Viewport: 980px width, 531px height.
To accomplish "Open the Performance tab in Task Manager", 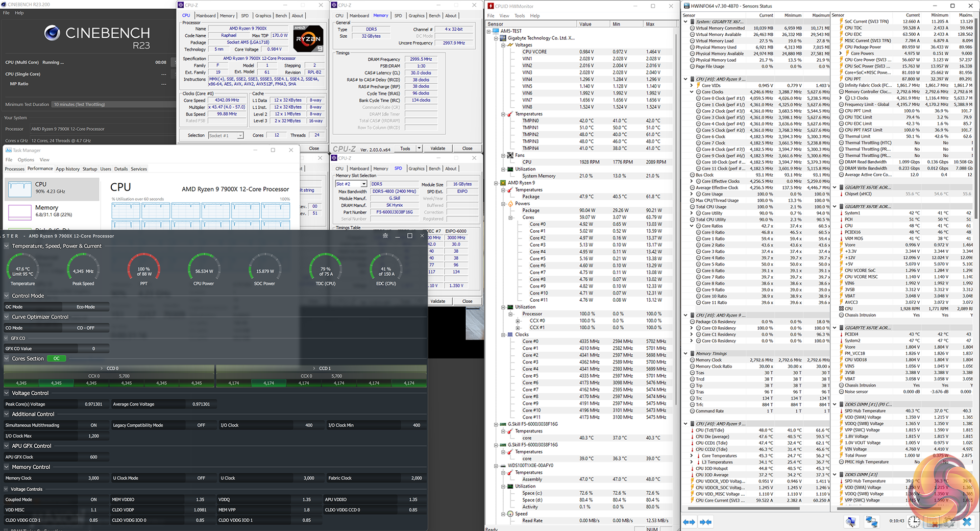I will click(40, 169).
